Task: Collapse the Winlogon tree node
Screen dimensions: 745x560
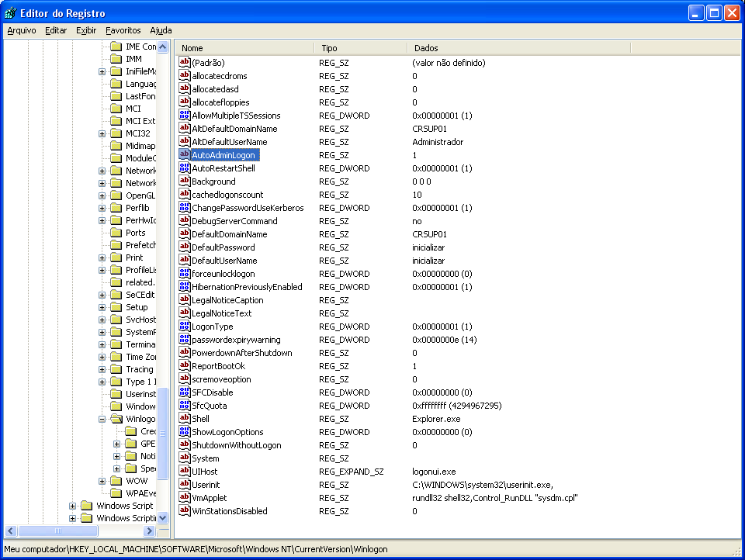Action: [102, 419]
